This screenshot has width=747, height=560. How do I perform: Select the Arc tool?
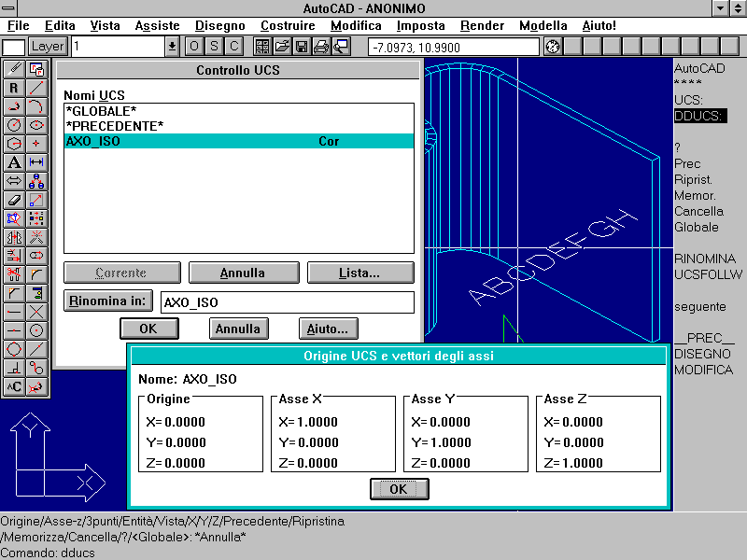(36, 106)
